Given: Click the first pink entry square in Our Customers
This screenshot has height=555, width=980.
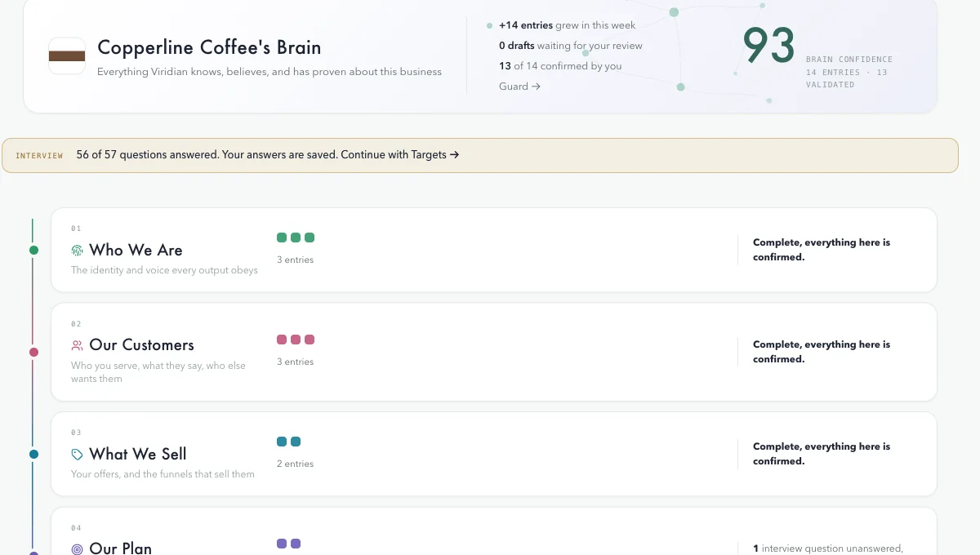Looking at the screenshot, I should click(x=282, y=340).
